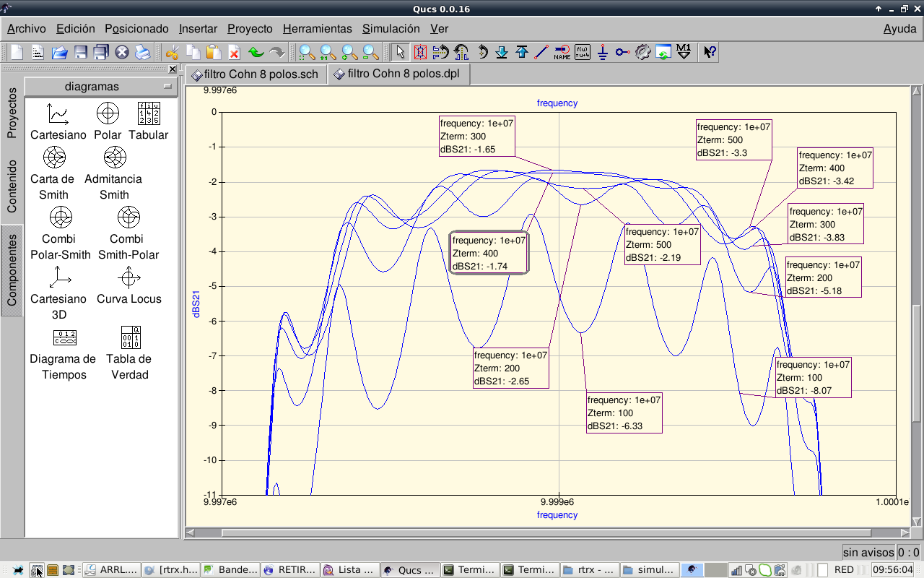Click the wire label NAME tool

[x=562, y=52]
